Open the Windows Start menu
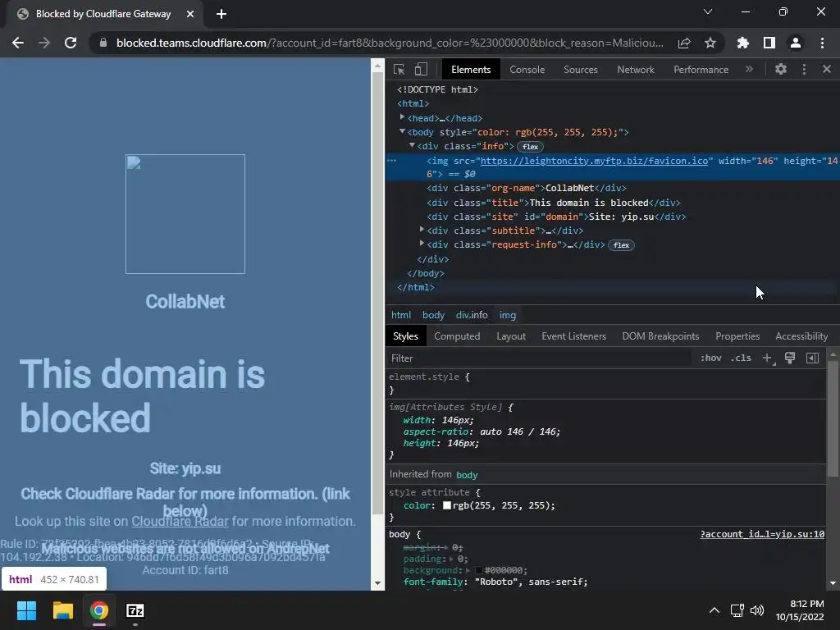The image size is (840, 630). pyautogui.click(x=26, y=610)
